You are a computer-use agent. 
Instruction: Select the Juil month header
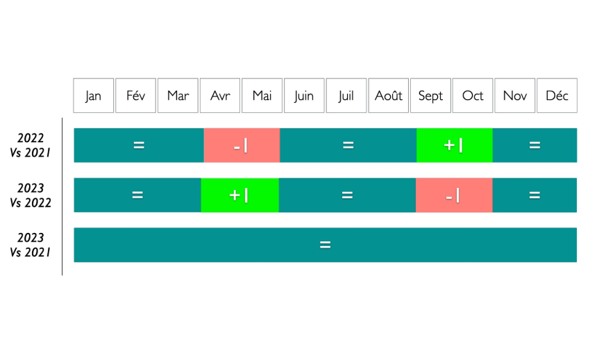[346, 96]
